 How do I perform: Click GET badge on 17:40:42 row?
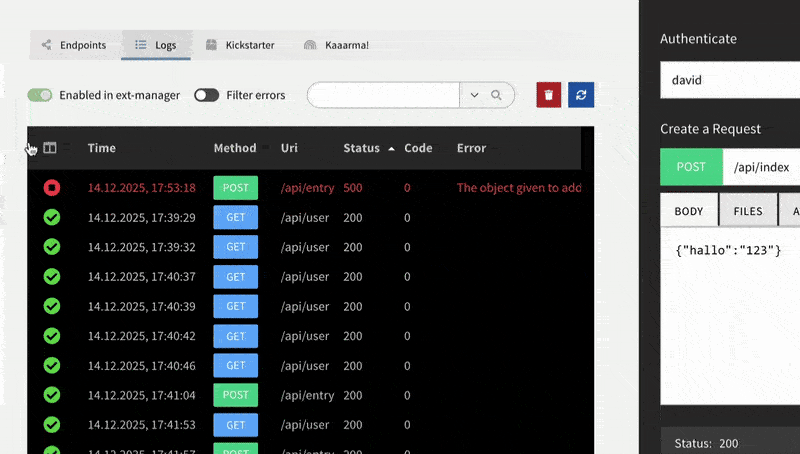click(235, 336)
